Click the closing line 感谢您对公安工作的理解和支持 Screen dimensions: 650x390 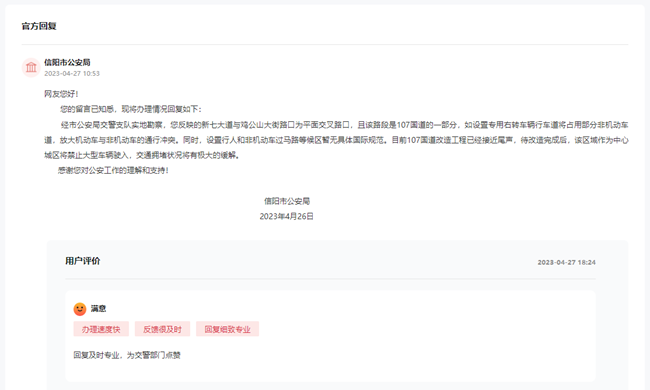113,170
